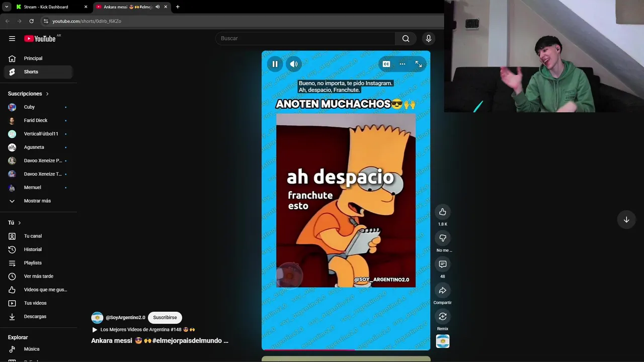Open Playlists in the sidebar
Viewport: 644px width, 362px height.
[x=39, y=263]
